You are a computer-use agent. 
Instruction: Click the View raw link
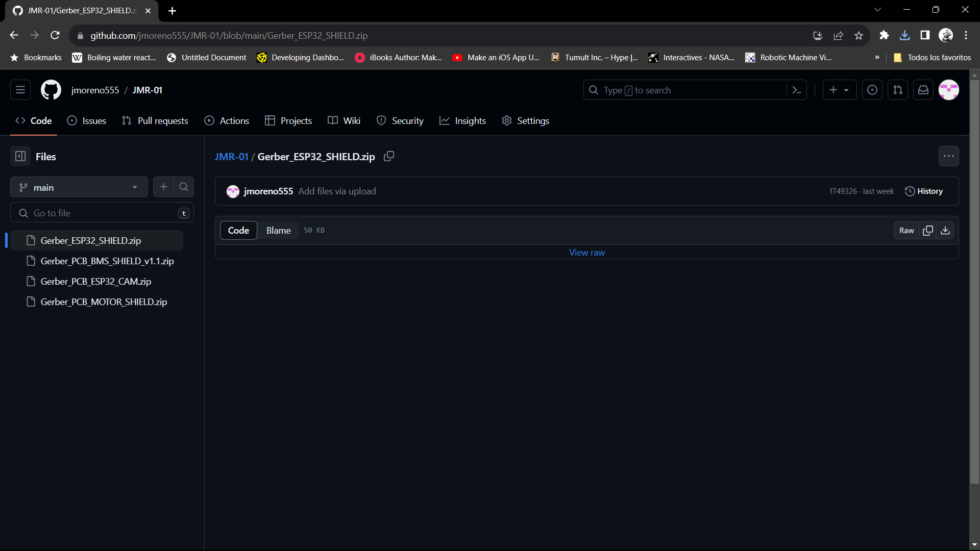586,253
